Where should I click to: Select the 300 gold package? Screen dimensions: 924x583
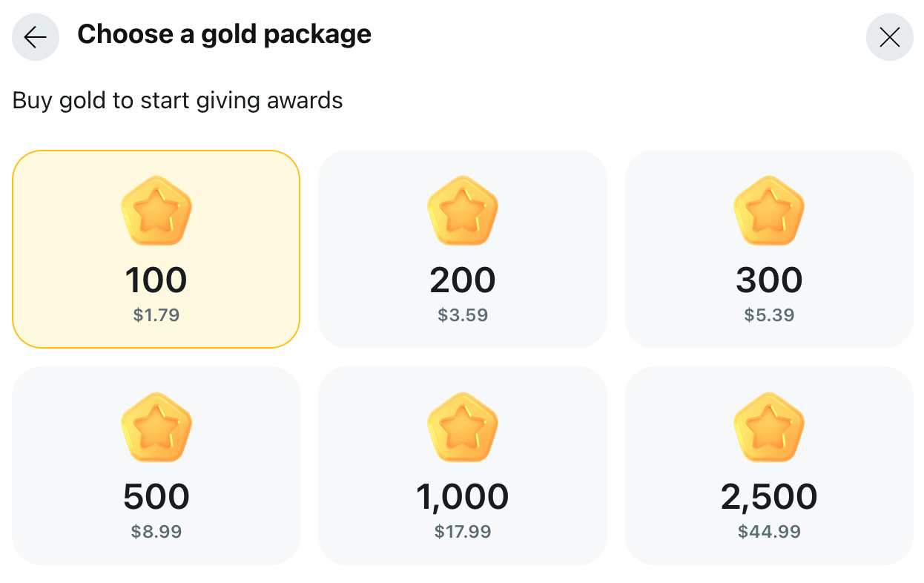pyautogui.click(x=769, y=249)
